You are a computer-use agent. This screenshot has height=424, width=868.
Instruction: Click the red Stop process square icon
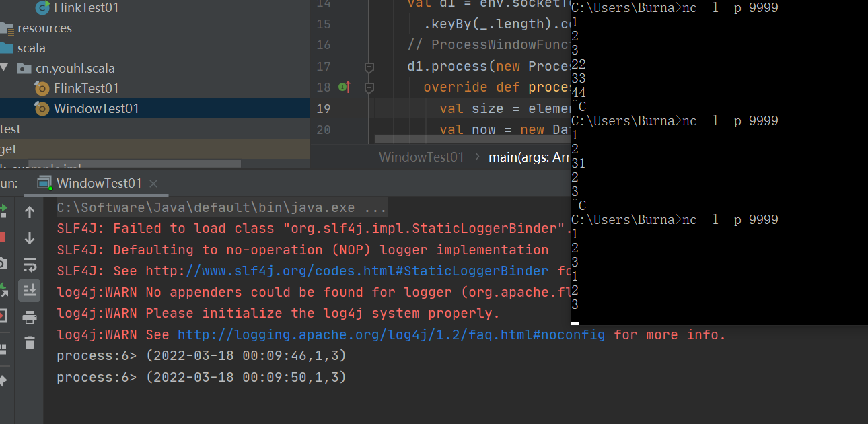pyautogui.click(x=2, y=237)
